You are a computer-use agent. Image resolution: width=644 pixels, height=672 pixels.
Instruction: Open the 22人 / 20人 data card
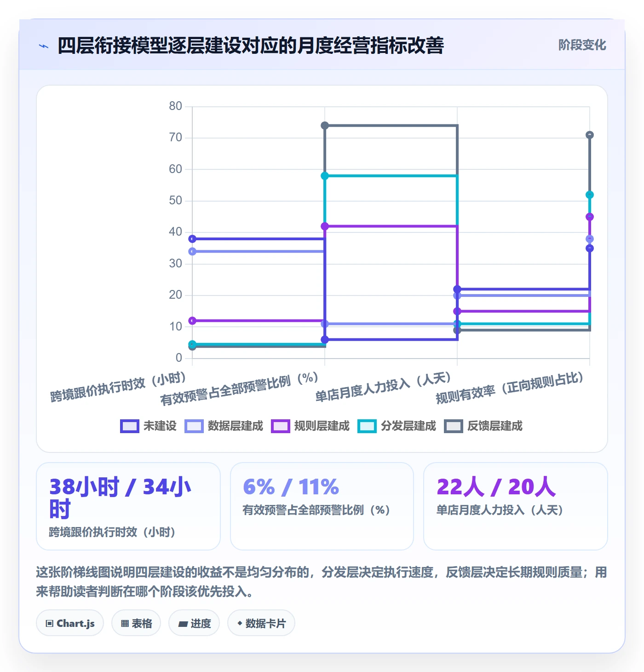tap(516, 506)
